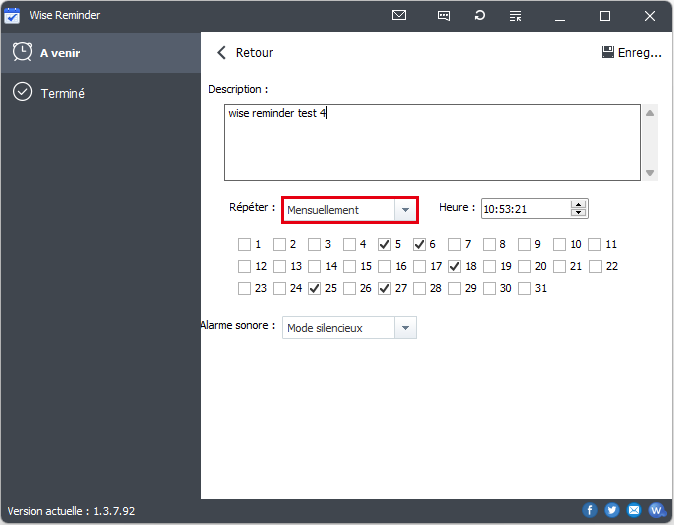The image size is (674, 525).
Task: Open the Twitter link icon
Action: pyautogui.click(x=612, y=510)
